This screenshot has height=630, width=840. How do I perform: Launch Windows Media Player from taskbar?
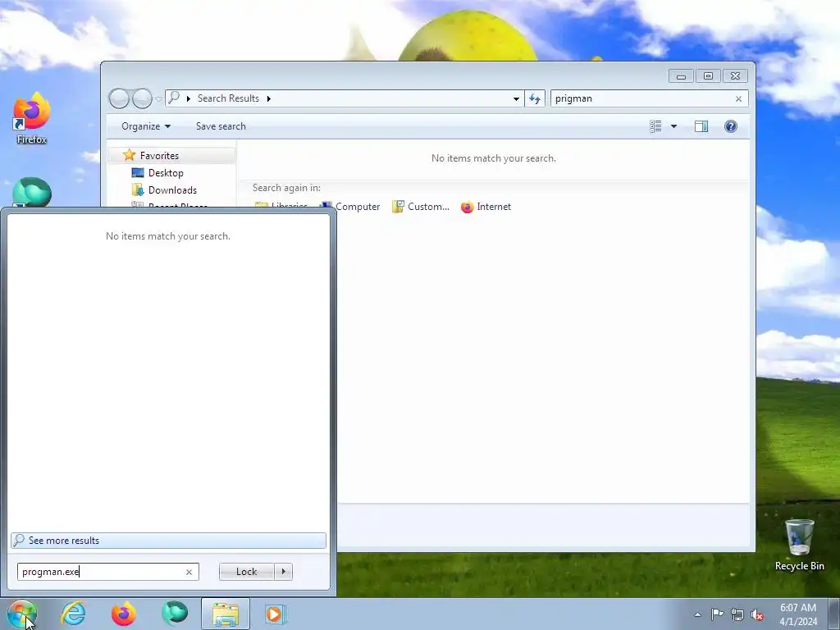[x=276, y=614]
